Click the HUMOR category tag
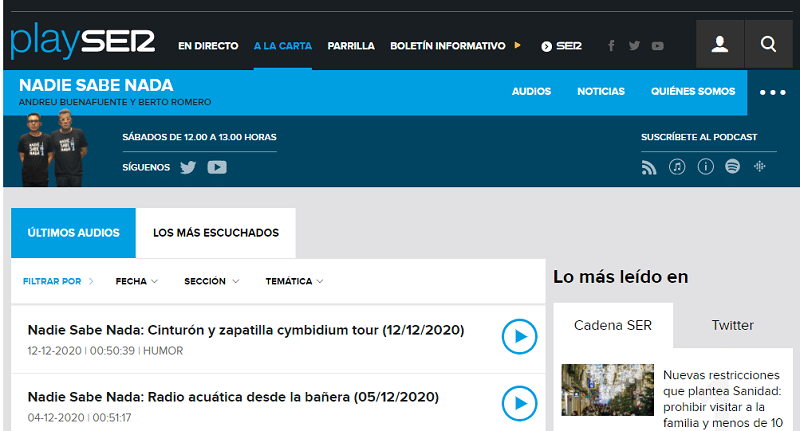800x431 pixels. point(163,351)
